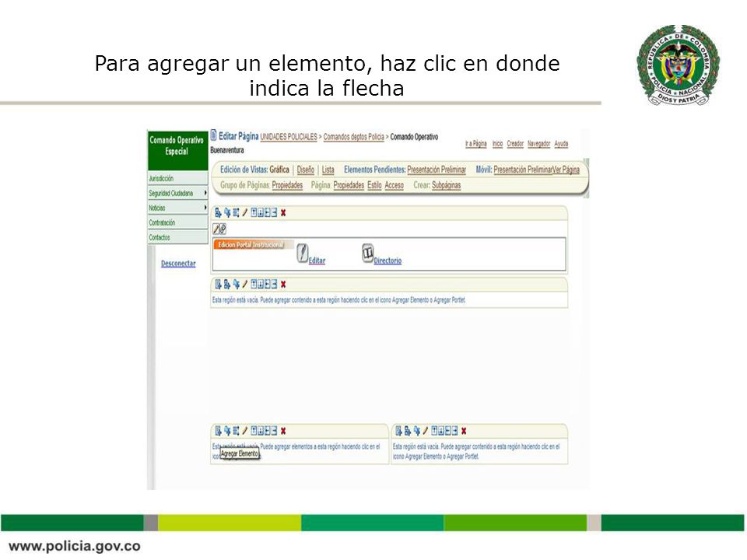
Task: Delete the top region with red X
Action: pos(283,213)
